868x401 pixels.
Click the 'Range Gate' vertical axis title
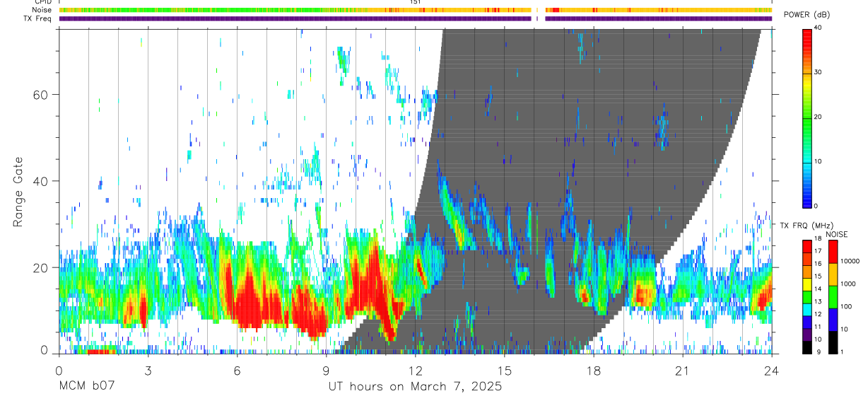pos(17,191)
